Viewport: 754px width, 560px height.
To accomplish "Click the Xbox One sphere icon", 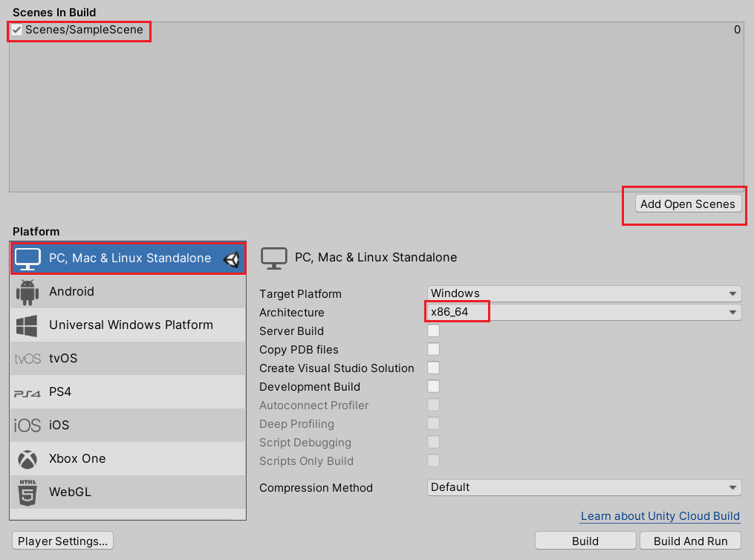I will (x=27, y=459).
